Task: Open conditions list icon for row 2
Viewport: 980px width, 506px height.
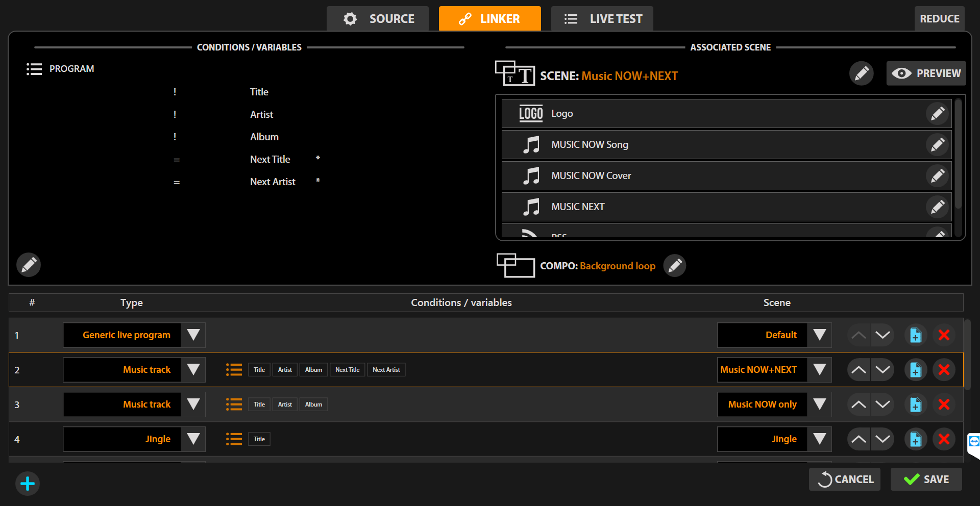Action: (x=234, y=370)
